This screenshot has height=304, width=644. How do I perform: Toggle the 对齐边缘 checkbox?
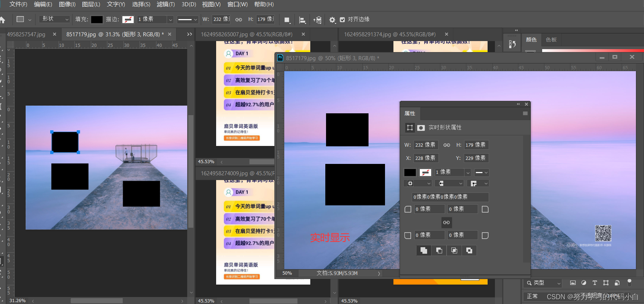click(x=342, y=20)
